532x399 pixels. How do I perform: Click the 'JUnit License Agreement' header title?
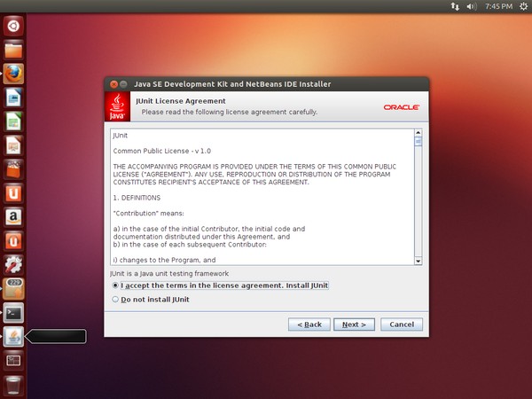coord(181,101)
